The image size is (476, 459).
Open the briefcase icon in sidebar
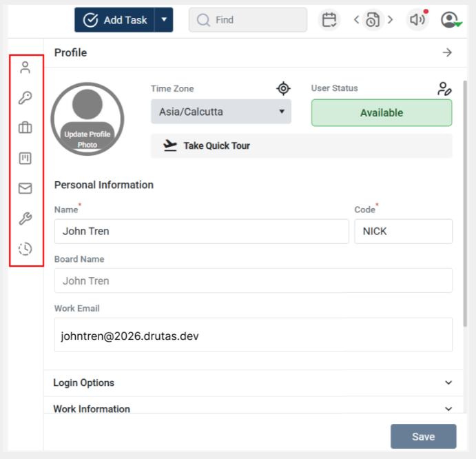click(25, 127)
